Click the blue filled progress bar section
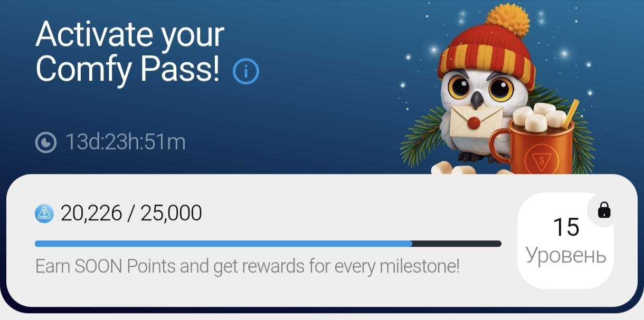Screen dimensions: 644x320 point(223,244)
